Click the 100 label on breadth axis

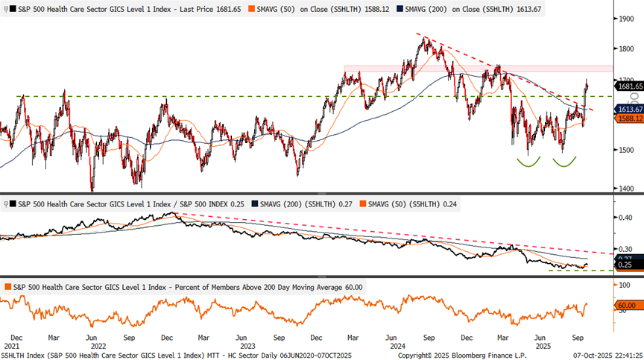click(x=625, y=285)
